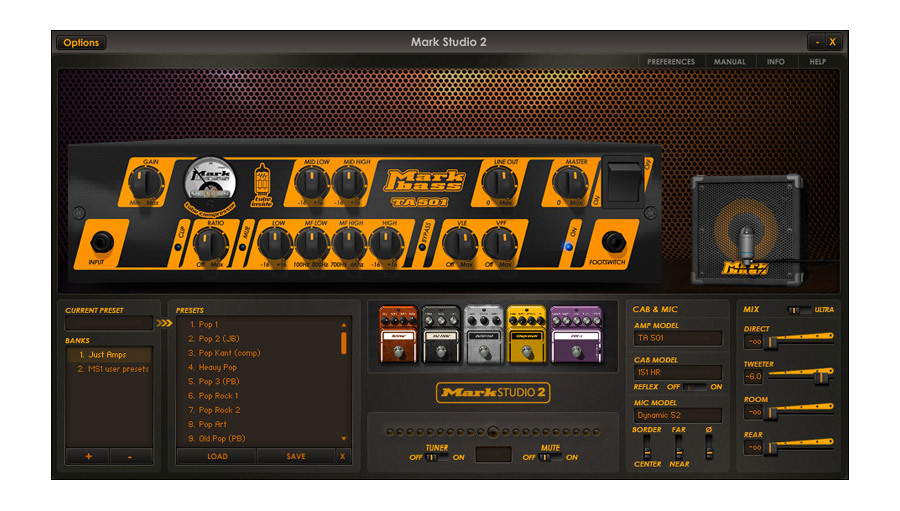Select the Just Amps bank

(x=109, y=355)
